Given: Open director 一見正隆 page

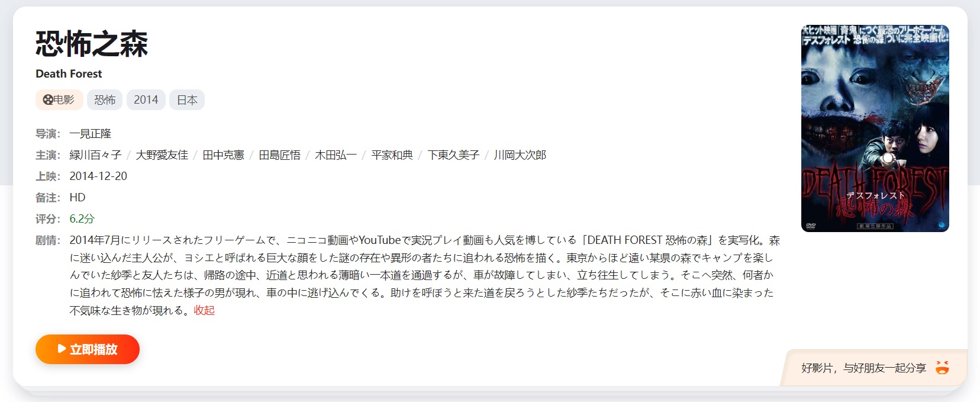Looking at the screenshot, I should coord(91,134).
